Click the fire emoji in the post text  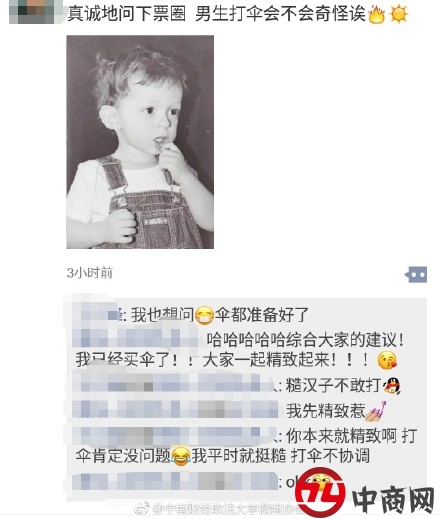tap(377, 15)
